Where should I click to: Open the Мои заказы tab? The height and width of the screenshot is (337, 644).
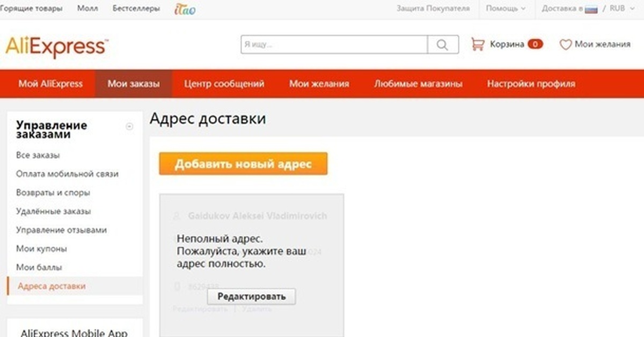[134, 84]
